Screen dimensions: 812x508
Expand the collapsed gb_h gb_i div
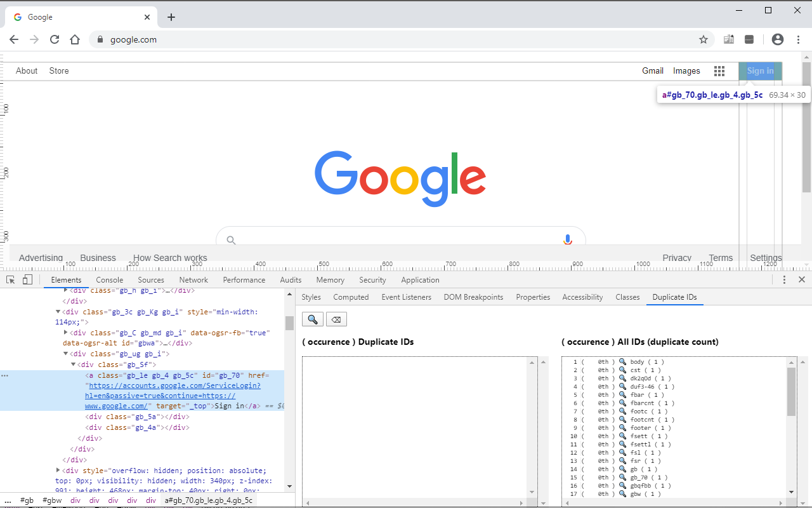point(65,290)
